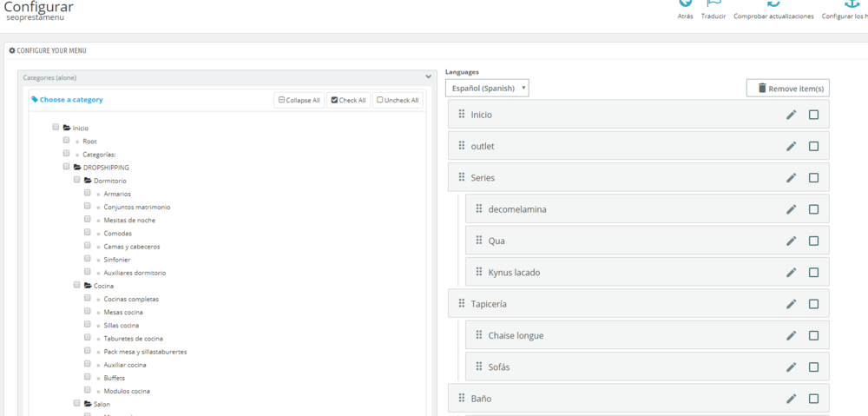Check the Mesas cocina category checkbox
The image size is (868, 416).
point(88,311)
